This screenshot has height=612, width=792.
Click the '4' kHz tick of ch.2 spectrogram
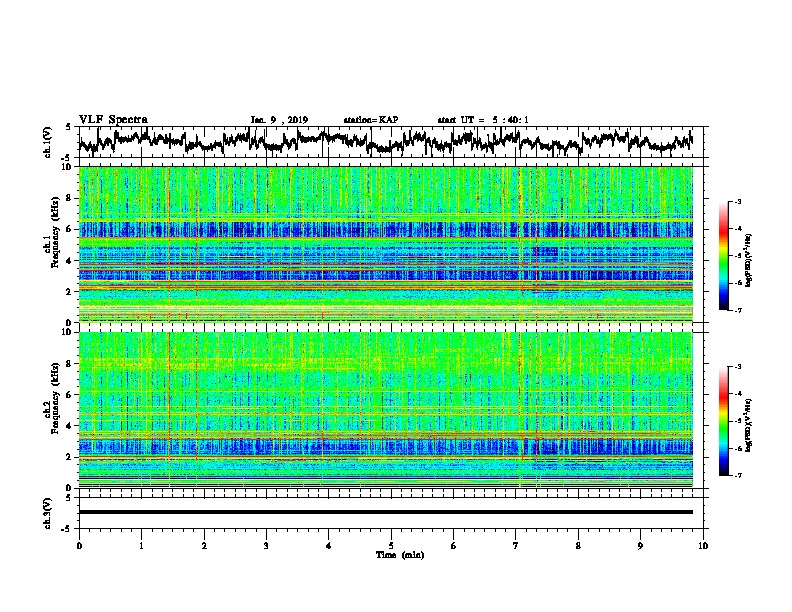point(70,426)
